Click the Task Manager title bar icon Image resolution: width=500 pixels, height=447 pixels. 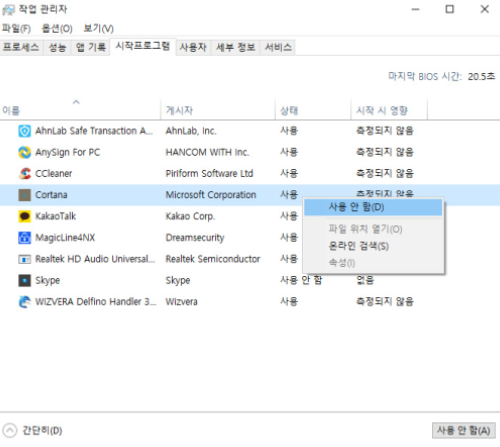(8, 10)
